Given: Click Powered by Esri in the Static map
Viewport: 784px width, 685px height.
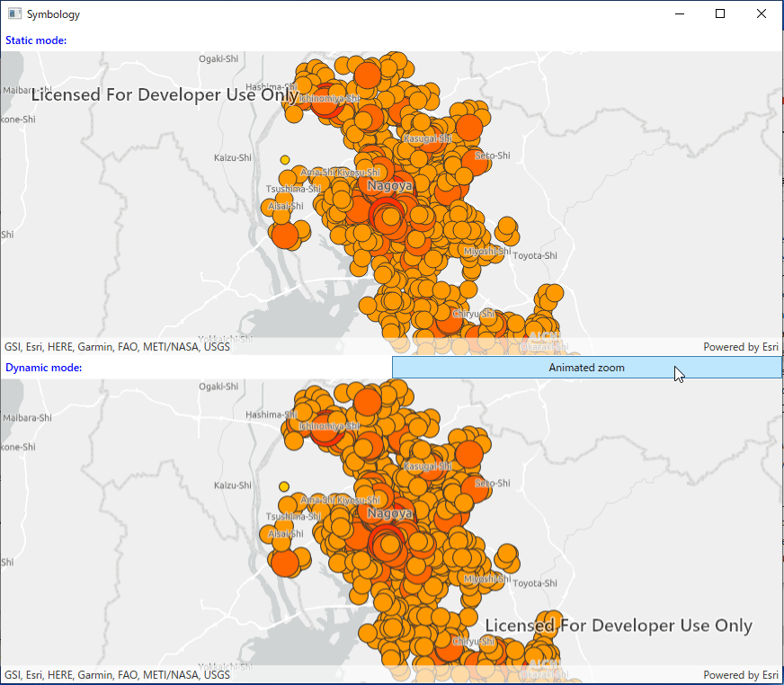Looking at the screenshot, I should click(x=740, y=347).
